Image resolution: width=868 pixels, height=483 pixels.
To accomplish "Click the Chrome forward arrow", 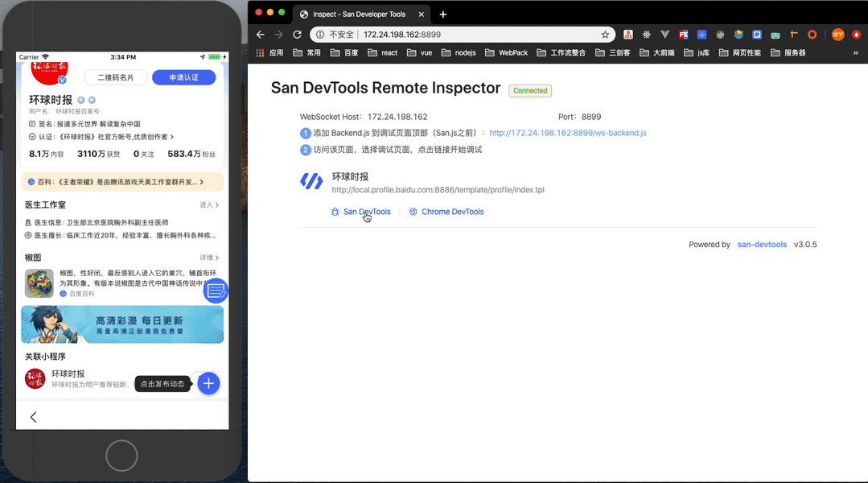I will [x=278, y=35].
